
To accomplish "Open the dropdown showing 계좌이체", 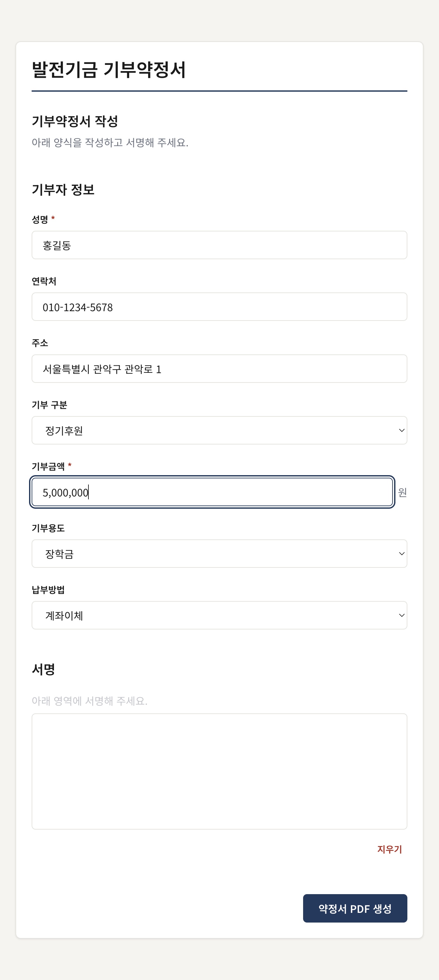I will tap(219, 615).
